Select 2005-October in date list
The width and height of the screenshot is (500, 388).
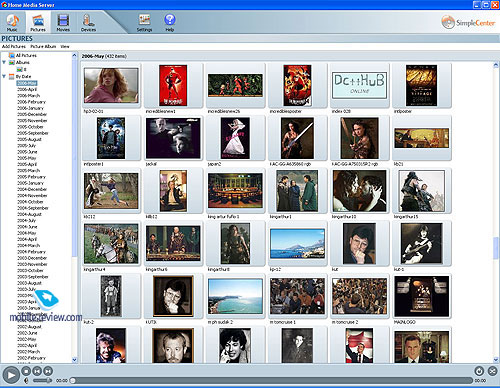(x=30, y=127)
